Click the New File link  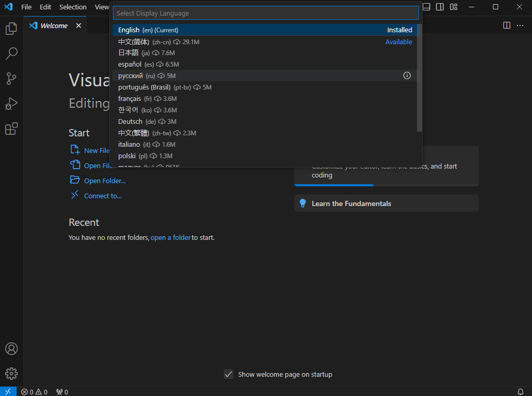tap(97, 150)
